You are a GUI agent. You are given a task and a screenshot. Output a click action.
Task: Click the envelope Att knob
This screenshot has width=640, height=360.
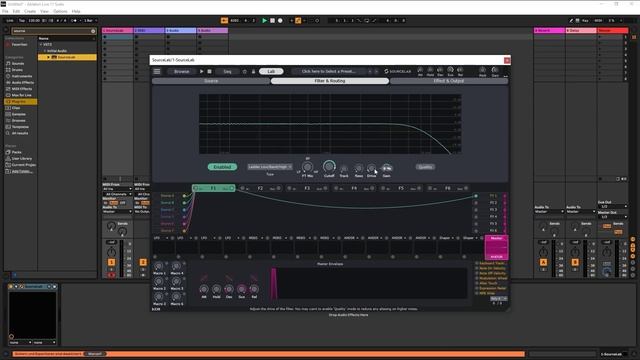pyautogui.click(x=204, y=289)
